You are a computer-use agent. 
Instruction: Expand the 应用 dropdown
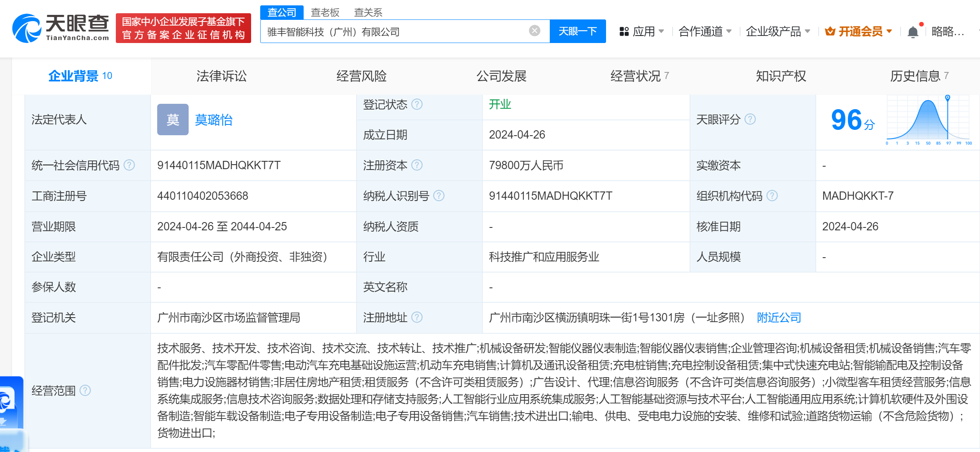[x=644, y=31]
